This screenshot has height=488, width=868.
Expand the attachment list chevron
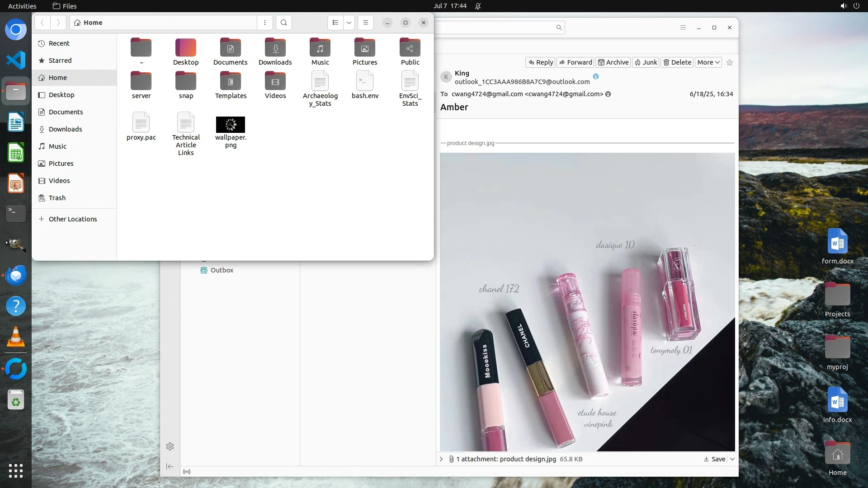pos(441,459)
